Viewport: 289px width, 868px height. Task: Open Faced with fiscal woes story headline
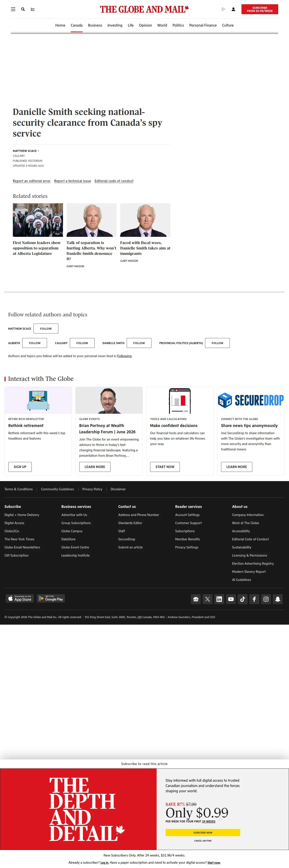coord(145,248)
